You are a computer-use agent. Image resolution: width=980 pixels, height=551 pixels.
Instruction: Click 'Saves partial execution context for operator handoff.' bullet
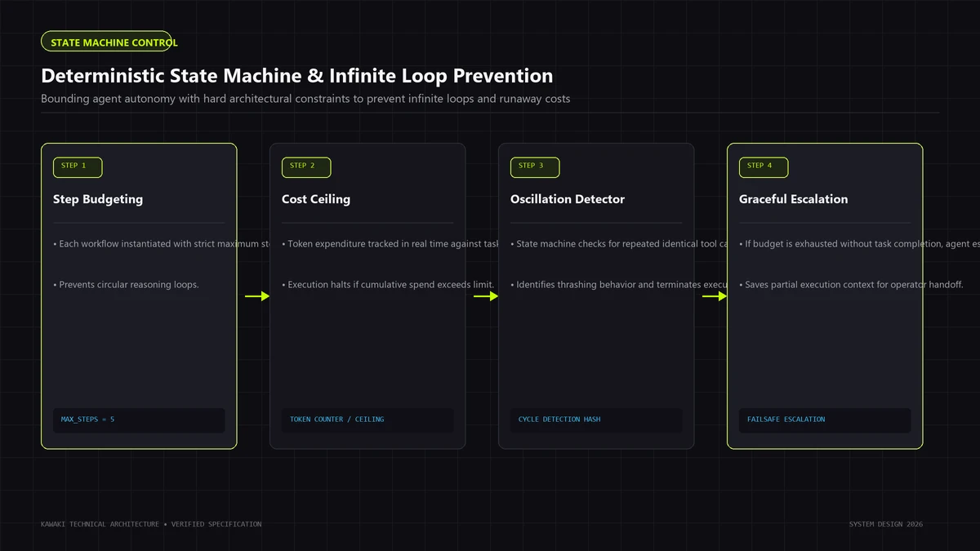tap(851, 285)
